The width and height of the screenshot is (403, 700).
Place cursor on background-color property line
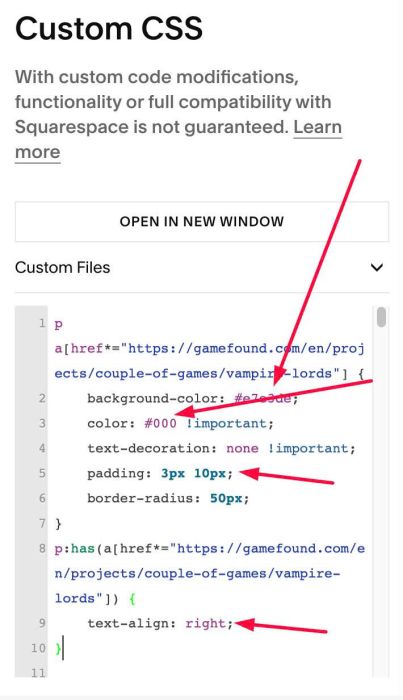pos(192,398)
